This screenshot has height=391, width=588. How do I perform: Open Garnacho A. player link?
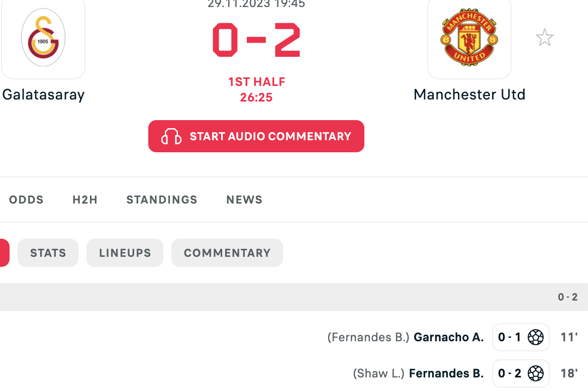(448, 337)
